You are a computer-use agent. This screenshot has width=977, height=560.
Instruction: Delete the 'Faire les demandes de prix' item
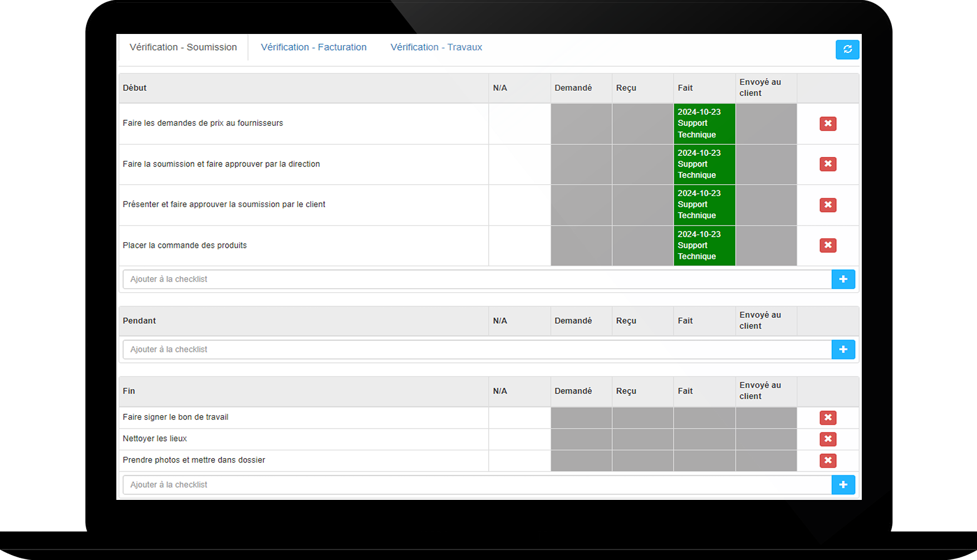(x=828, y=124)
